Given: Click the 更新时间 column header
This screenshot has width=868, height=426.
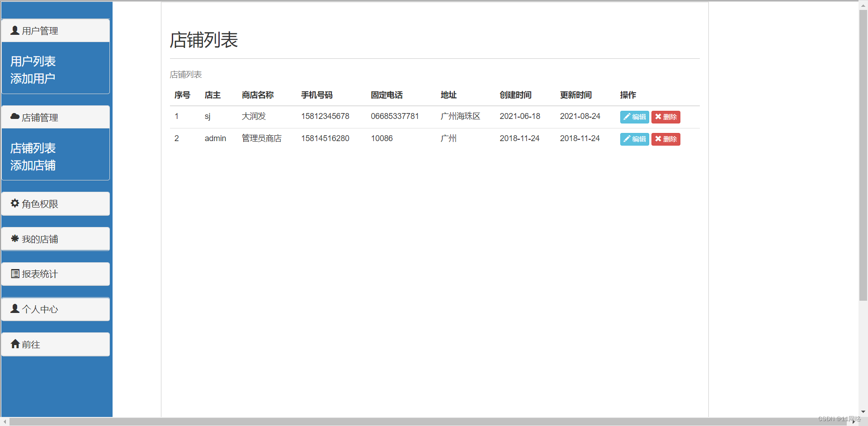Looking at the screenshot, I should 576,95.
